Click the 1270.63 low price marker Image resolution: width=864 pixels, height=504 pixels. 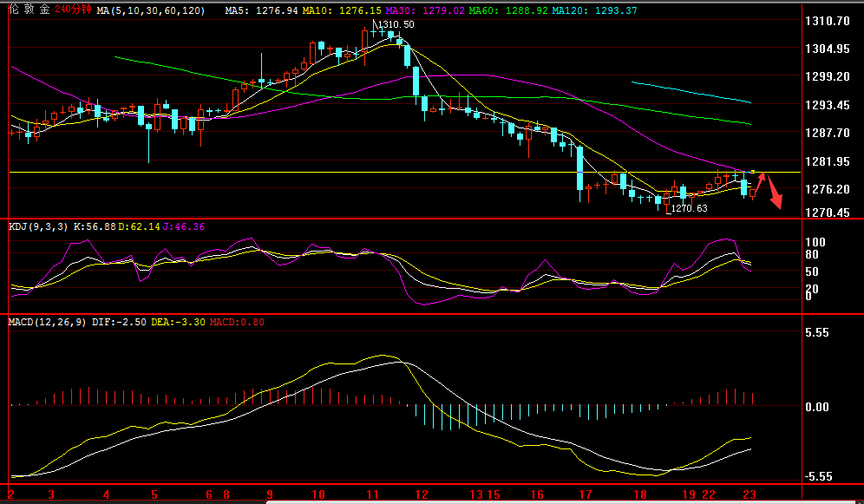pos(690,208)
